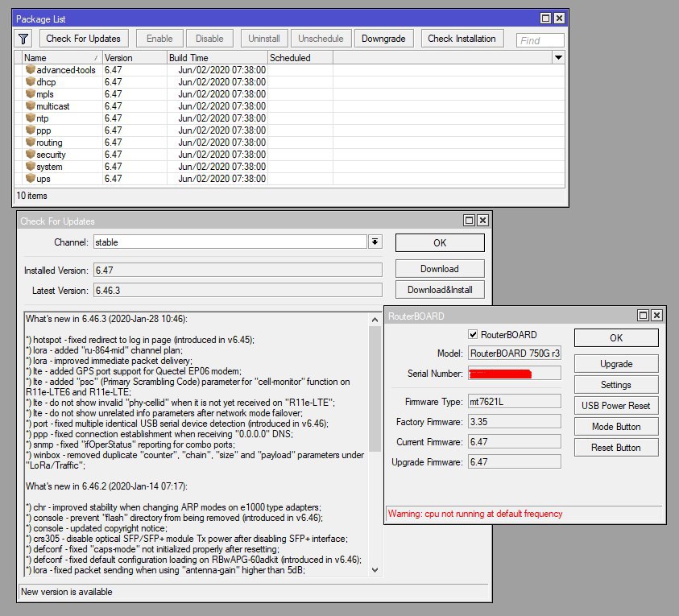The width and height of the screenshot is (679, 616).
Task: Click the Current Firmware field
Action: point(515,441)
